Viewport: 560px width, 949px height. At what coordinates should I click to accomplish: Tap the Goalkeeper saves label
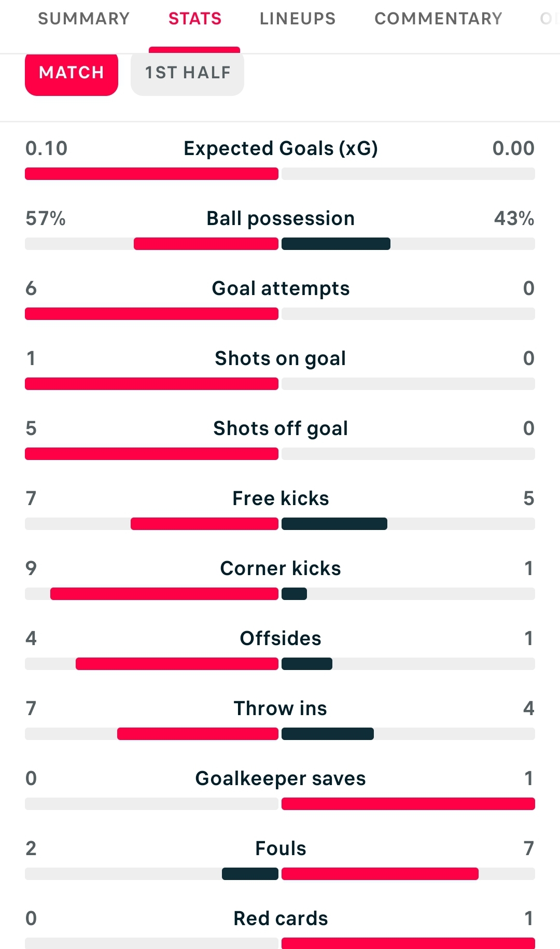point(281,778)
